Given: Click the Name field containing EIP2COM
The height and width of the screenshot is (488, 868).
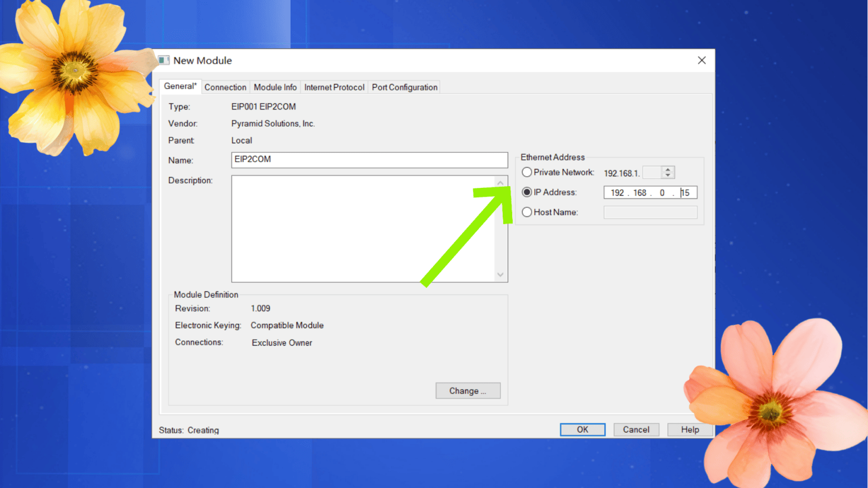Looking at the screenshot, I should tap(369, 160).
